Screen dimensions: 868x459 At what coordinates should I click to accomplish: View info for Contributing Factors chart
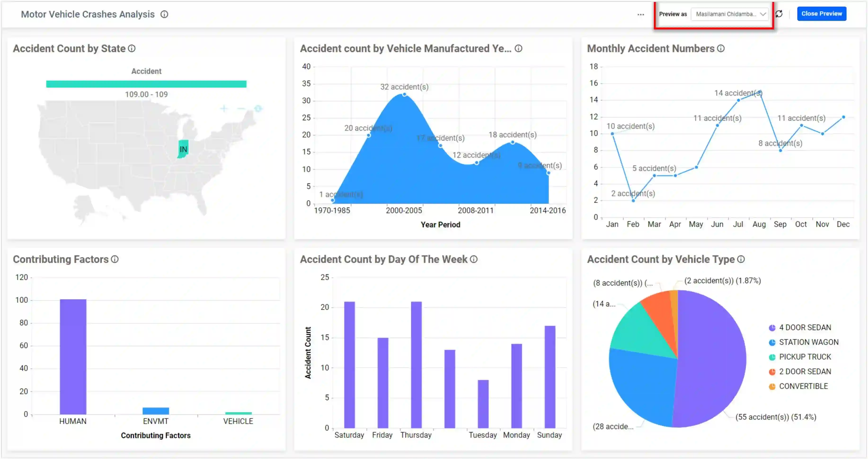point(115,260)
